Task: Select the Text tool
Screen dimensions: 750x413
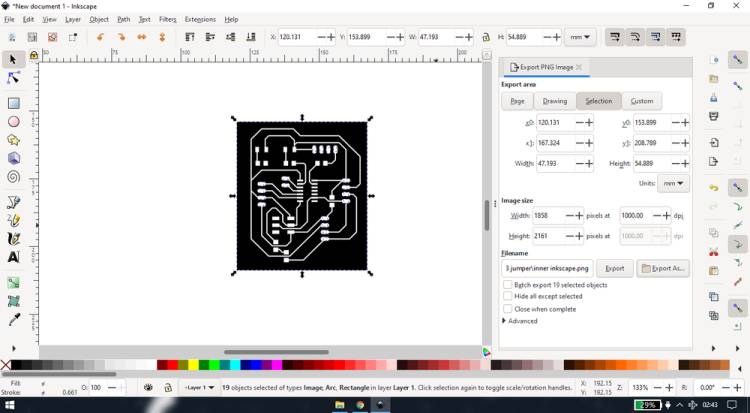Action: (13, 257)
